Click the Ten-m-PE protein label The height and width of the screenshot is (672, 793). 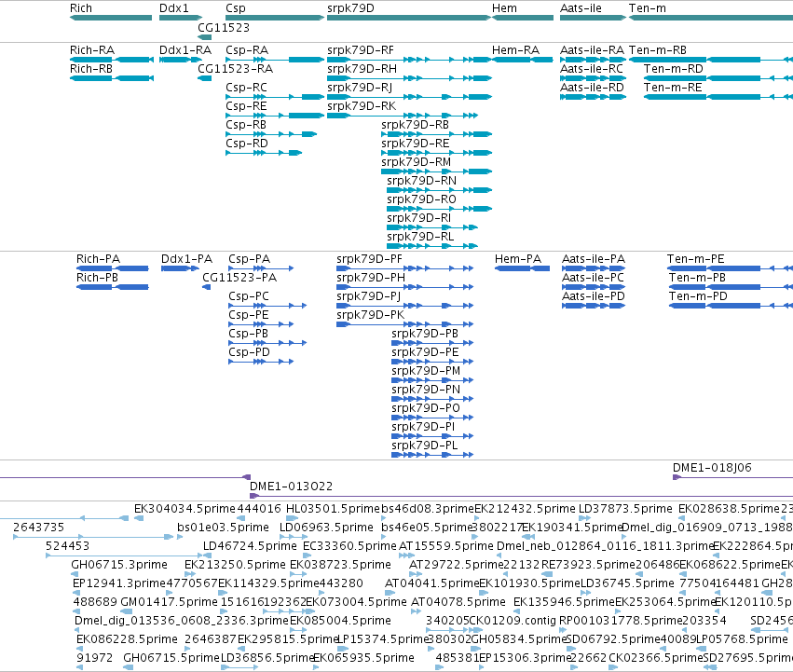tap(696, 259)
